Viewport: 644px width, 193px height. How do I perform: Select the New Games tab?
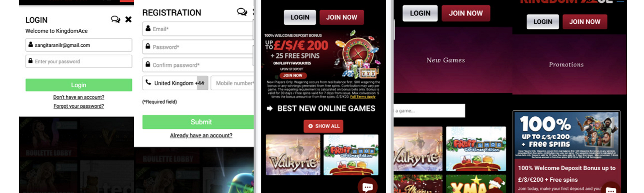click(x=446, y=60)
